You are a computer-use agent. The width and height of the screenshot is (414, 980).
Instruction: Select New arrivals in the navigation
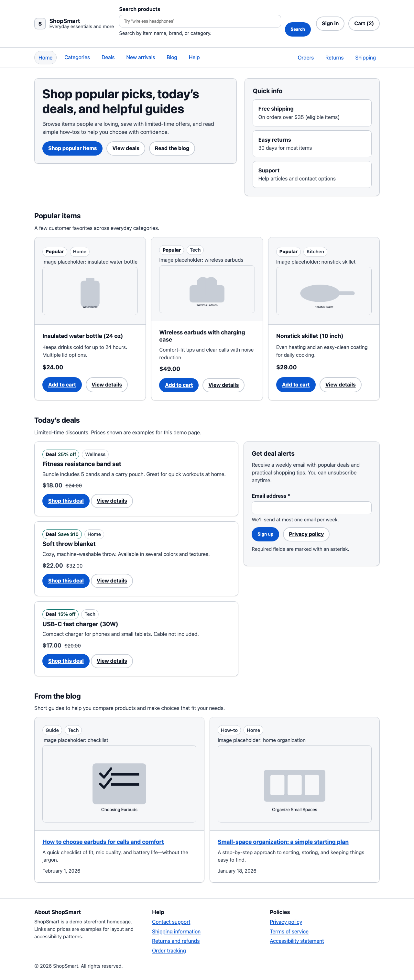point(140,58)
